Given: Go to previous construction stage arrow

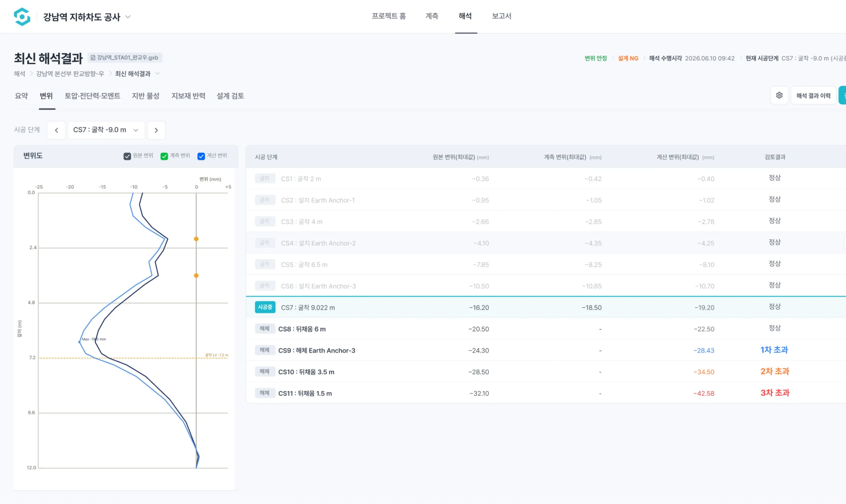Looking at the screenshot, I should tap(56, 130).
